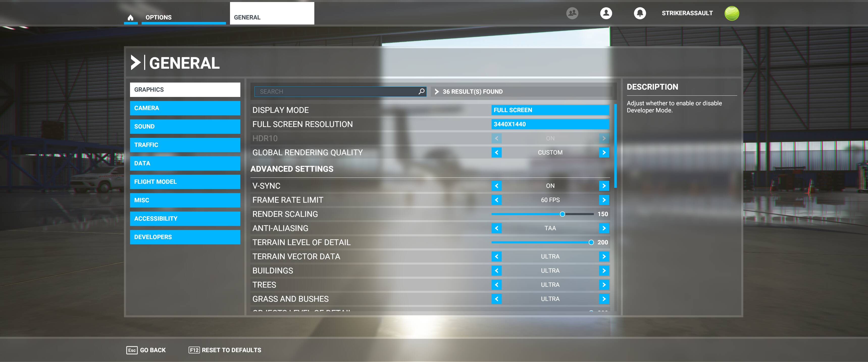Click the green ball player avatar
The height and width of the screenshot is (362, 868).
tap(731, 13)
